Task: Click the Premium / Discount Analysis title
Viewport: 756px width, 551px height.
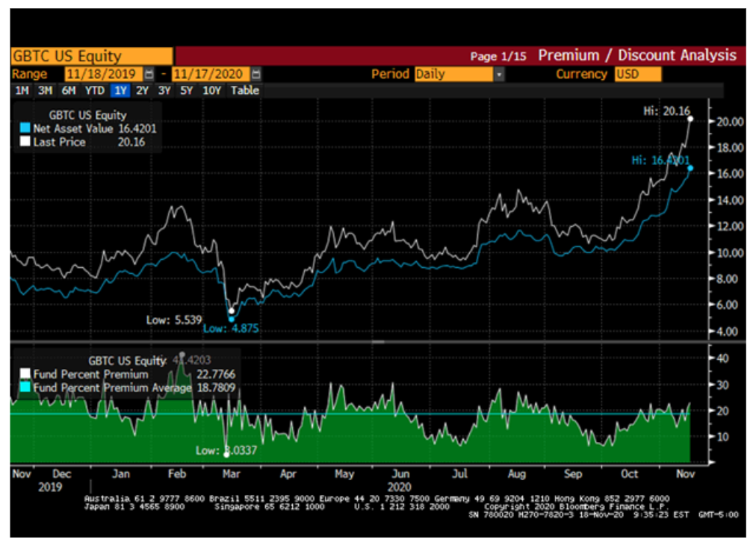Action: point(637,55)
